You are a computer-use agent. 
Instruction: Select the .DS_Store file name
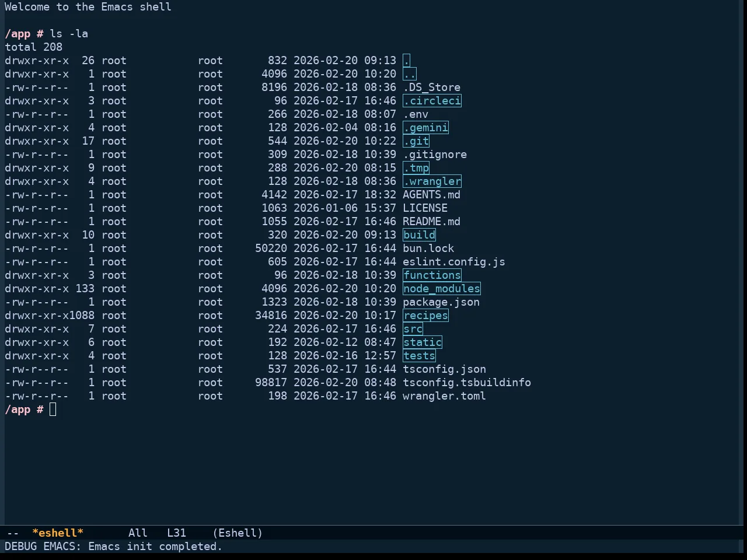(432, 87)
